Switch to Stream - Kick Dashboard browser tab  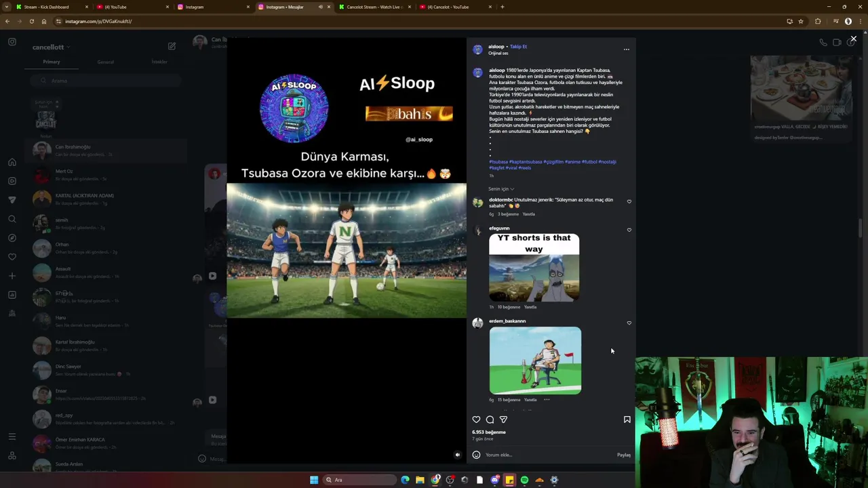[51, 7]
